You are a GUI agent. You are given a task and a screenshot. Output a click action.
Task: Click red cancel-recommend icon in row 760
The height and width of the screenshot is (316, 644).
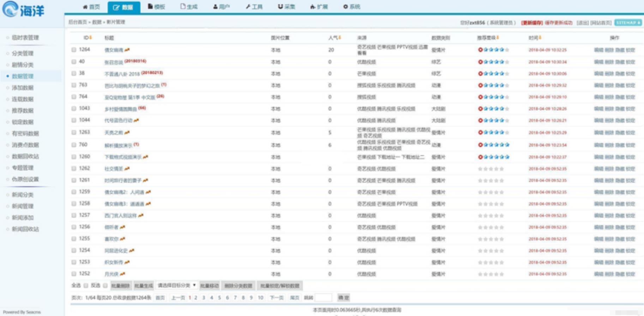(480, 145)
